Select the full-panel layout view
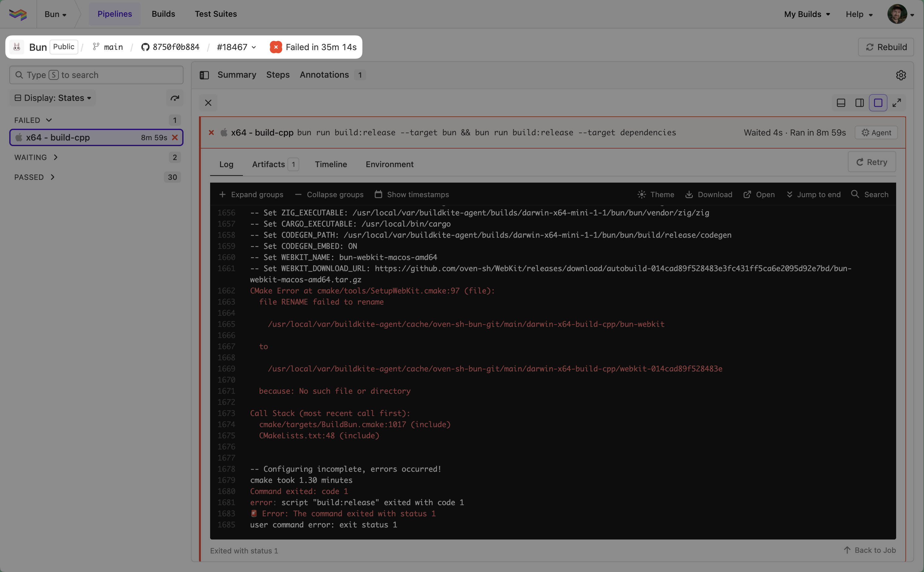The image size is (924, 572). (x=878, y=103)
